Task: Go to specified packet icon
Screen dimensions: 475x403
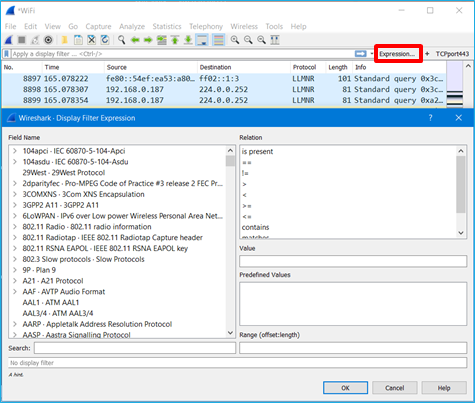Action: click(x=162, y=40)
